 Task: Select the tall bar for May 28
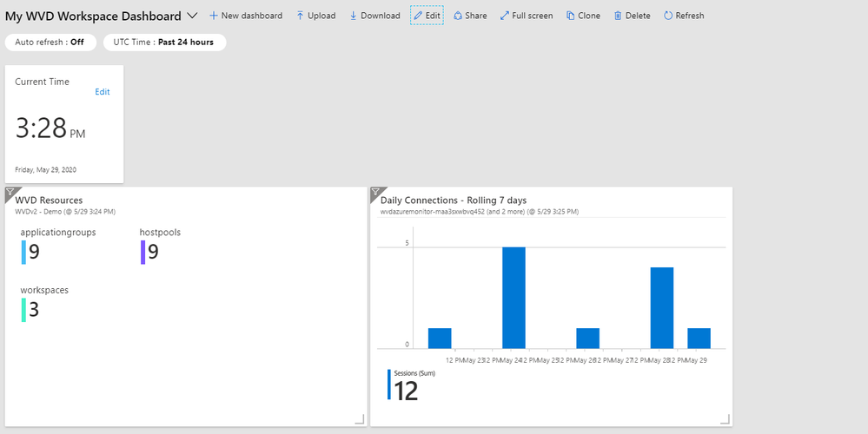pos(662,308)
